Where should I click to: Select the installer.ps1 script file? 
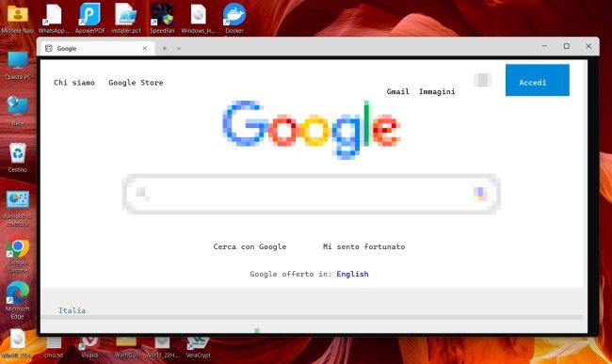point(125,19)
